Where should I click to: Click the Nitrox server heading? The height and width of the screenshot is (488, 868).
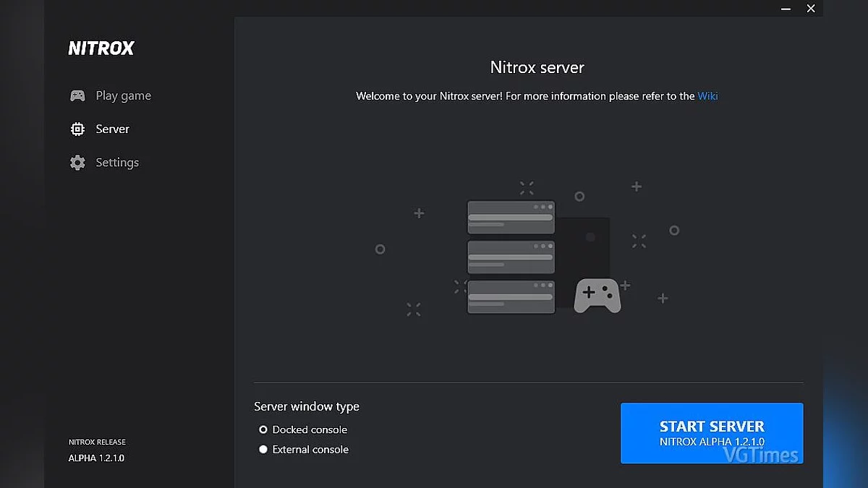pyautogui.click(x=537, y=67)
